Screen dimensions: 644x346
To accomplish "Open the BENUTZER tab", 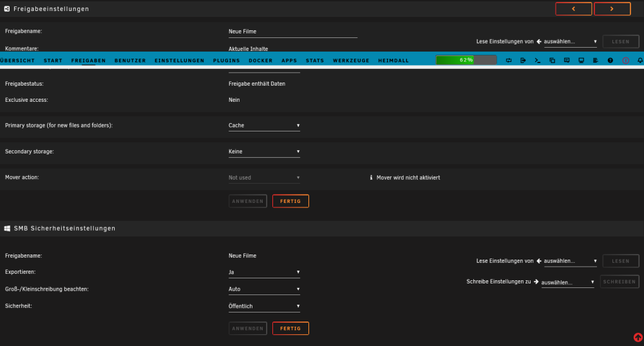I will pyautogui.click(x=130, y=61).
